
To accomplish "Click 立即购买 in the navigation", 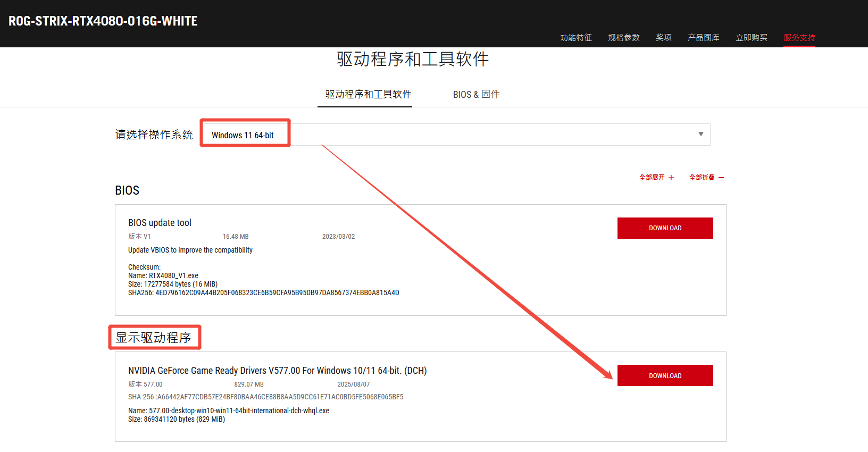I will coord(751,37).
